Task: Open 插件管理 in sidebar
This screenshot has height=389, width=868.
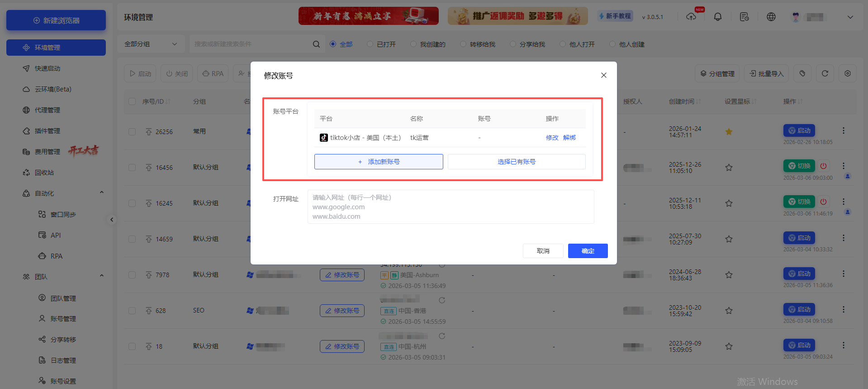Action: tap(47, 131)
